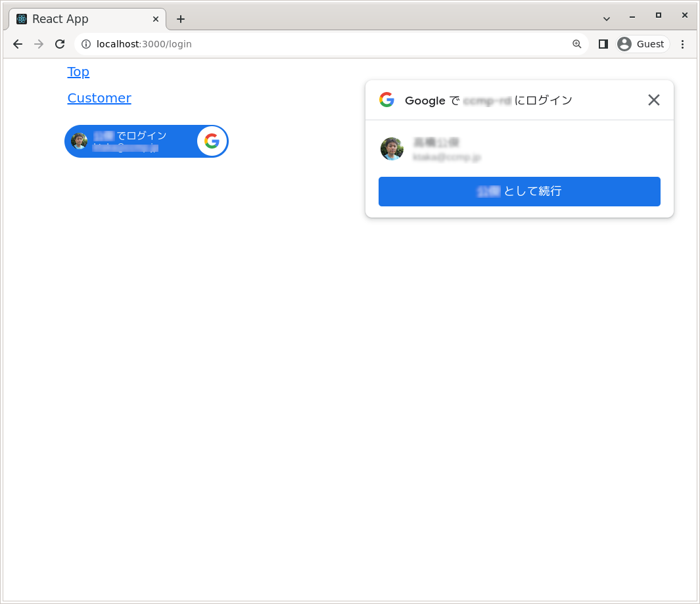Toggle the browser side panel icon
This screenshot has height=604, width=700.
pyautogui.click(x=603, y=44)
